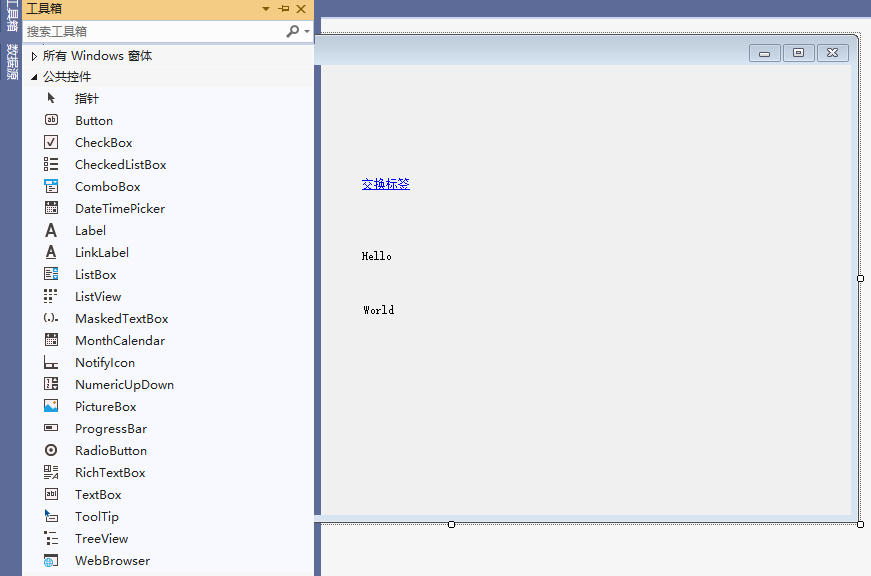Choose the CheckBox control icon
The height and width of the screenshot is (576, 871).
51,142
